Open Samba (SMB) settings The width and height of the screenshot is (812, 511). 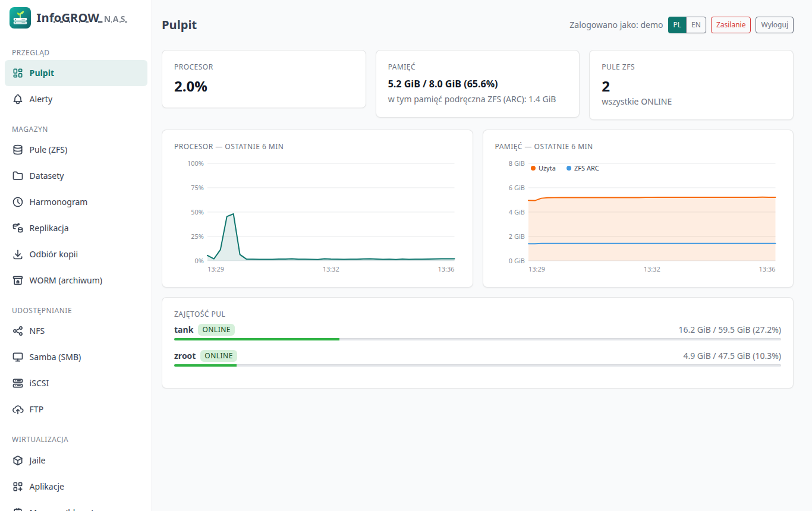click(x=76, y=357)
